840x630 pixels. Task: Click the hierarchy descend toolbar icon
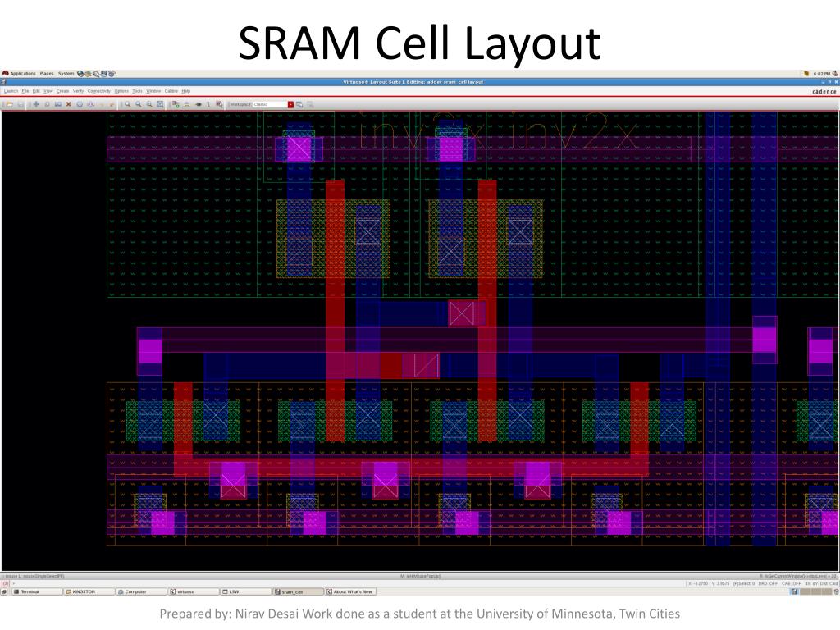pos(176,104)
